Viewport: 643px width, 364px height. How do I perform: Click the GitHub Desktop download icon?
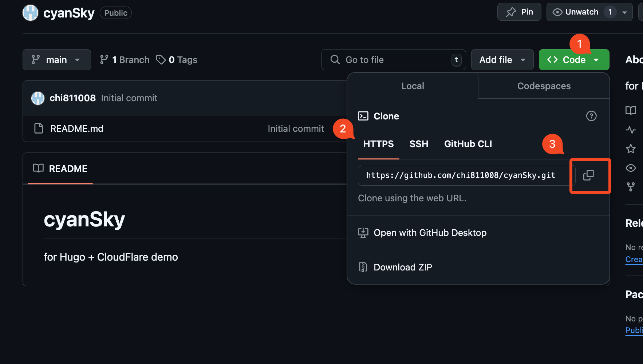coord(363,233)
